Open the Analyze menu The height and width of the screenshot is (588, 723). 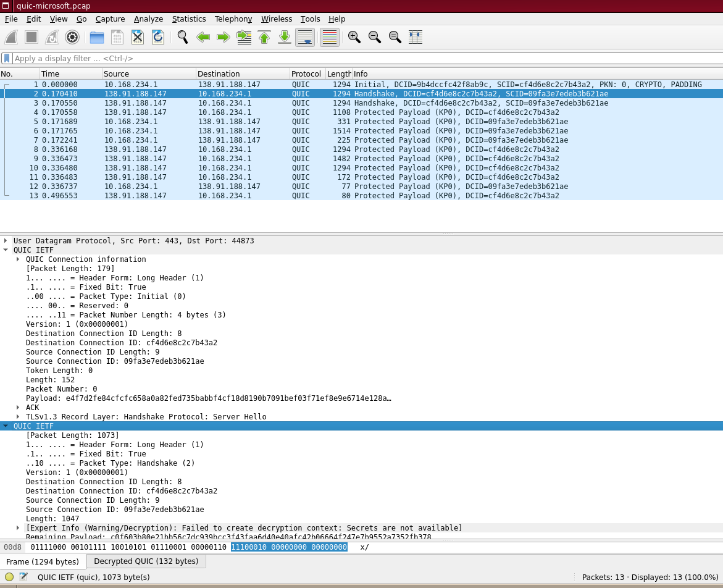pos(148,19)
